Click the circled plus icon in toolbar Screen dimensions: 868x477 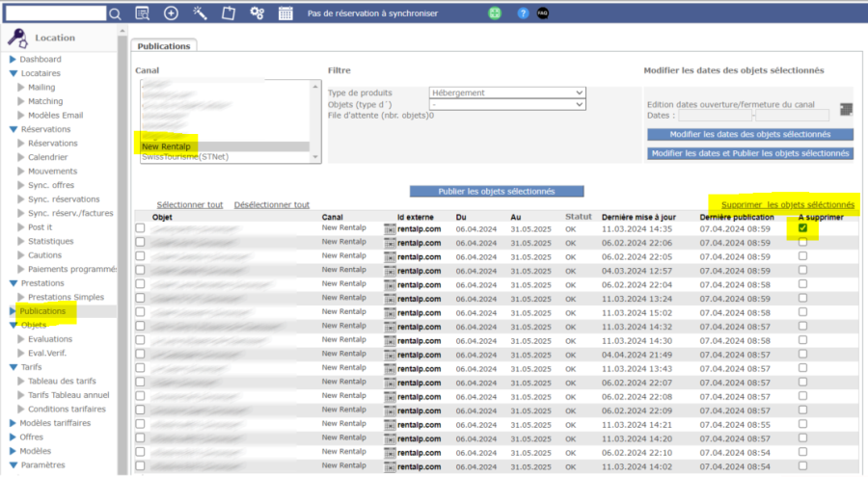[x=171, y=13]
